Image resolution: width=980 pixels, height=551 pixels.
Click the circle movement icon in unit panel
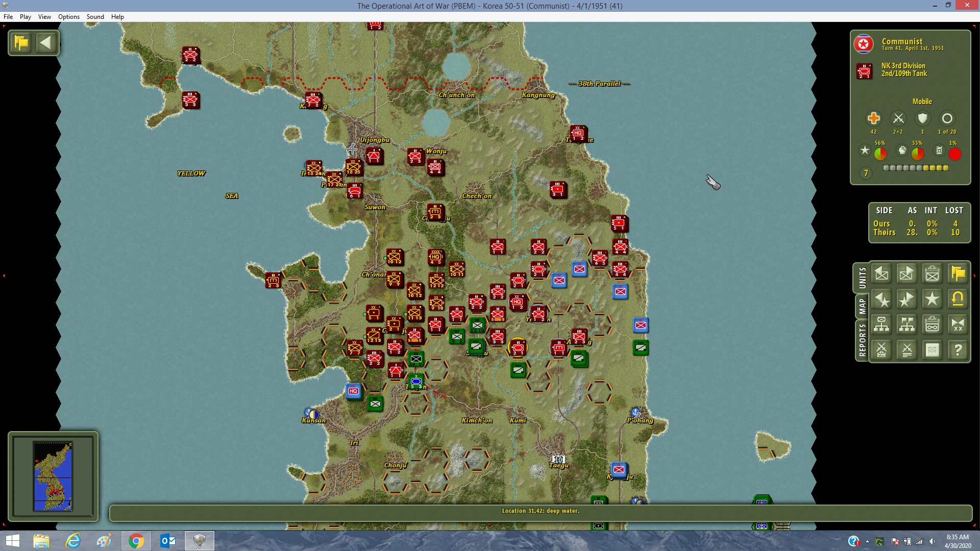(947, 118)
